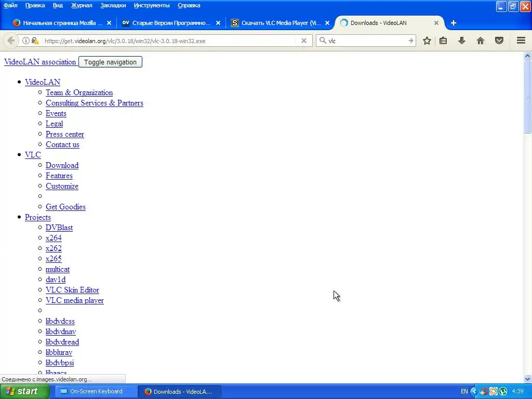Image resolution: width=532 pixels, height=399 pixels.
Task: Click the Back navigation arrow
Action: click(x=11, y=41)
